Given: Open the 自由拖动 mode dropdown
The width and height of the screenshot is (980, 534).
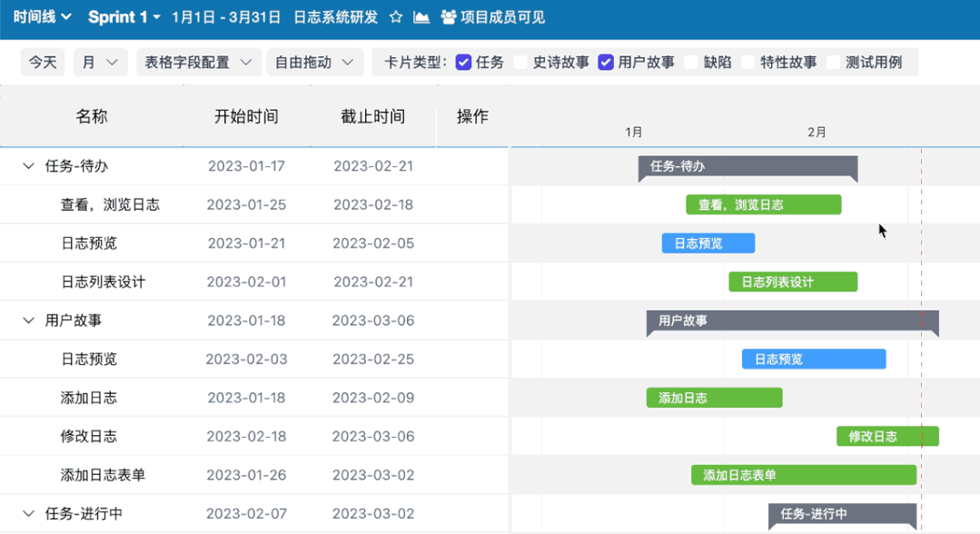Looking at the screenshot, I should [314, 62].
